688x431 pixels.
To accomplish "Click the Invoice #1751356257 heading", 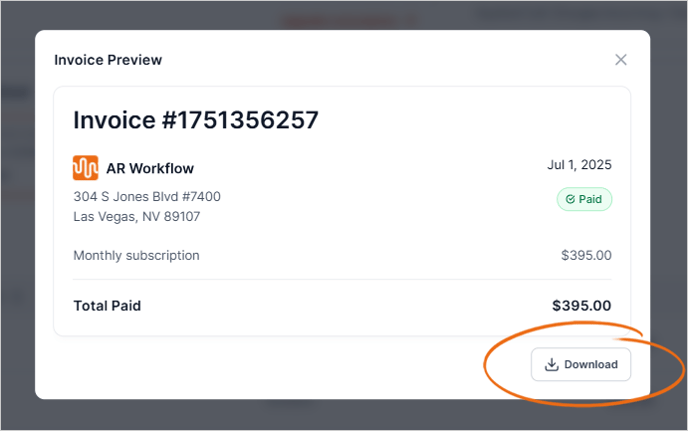I will [x=196, y=120].
